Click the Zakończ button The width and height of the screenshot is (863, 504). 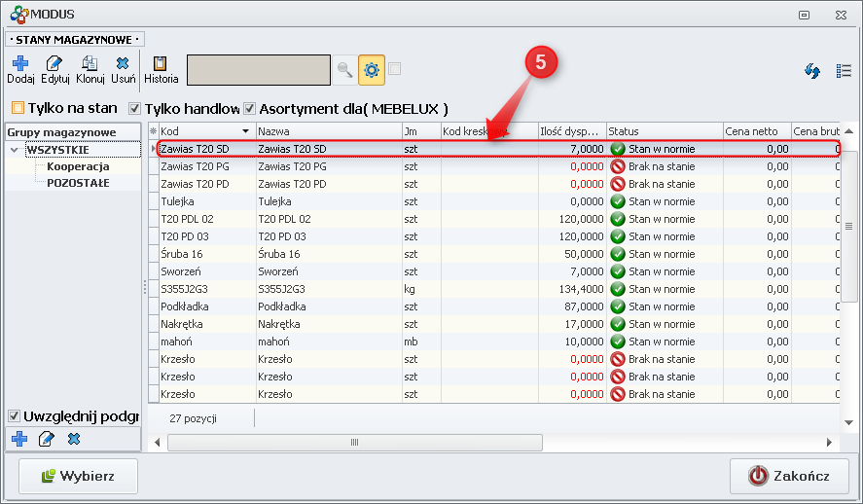(x=789, y=476)
